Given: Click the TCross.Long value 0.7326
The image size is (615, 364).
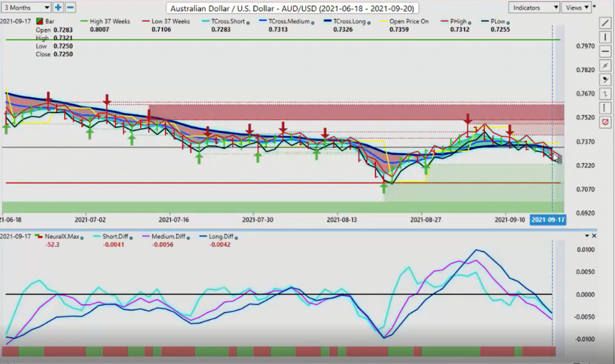Looking at the screenshot, I should [x=343, y=29].
